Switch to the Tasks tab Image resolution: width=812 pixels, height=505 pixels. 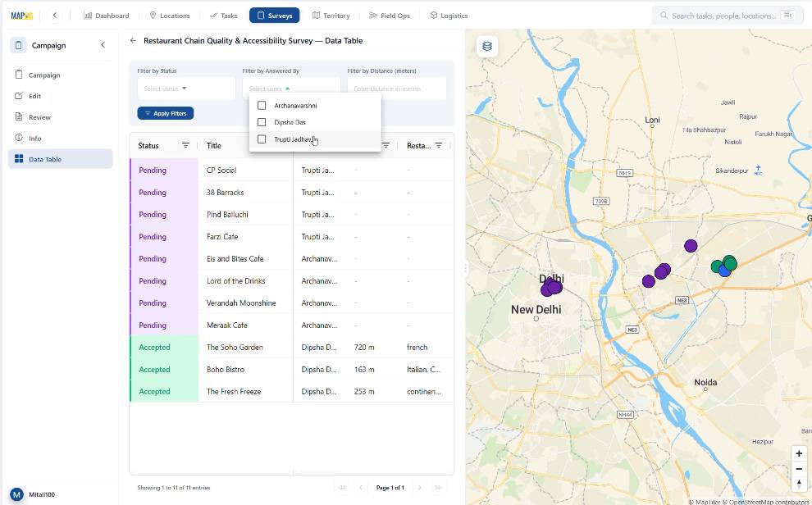224,16
